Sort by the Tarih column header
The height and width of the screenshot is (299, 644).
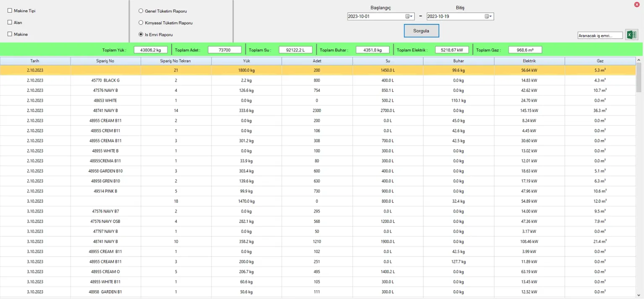click(x=35, y=61)
